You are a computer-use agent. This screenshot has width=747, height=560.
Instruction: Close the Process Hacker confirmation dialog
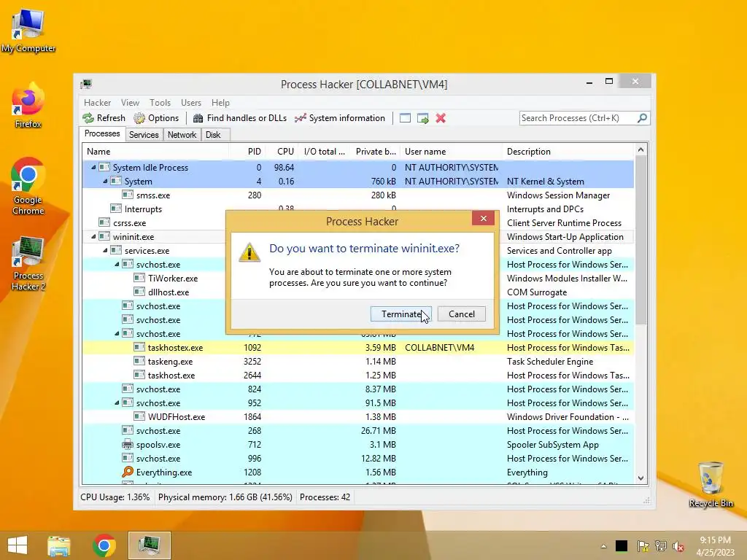click(x=483, y=218)
